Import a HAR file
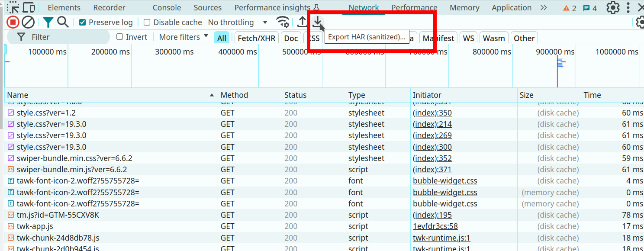This screenshot has width=644, height=251. click(302, 22)
